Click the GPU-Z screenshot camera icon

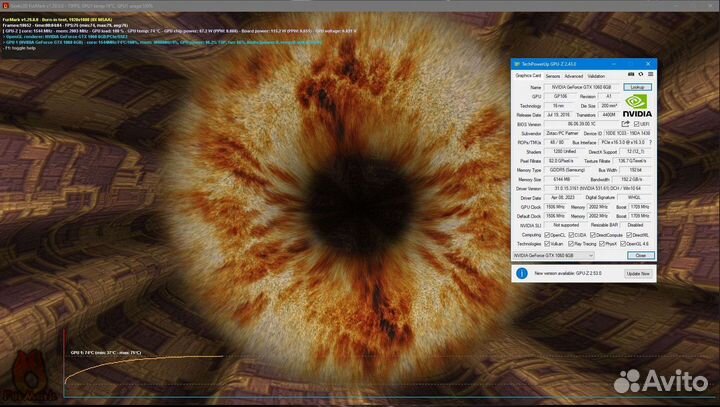tap(631, 75)
